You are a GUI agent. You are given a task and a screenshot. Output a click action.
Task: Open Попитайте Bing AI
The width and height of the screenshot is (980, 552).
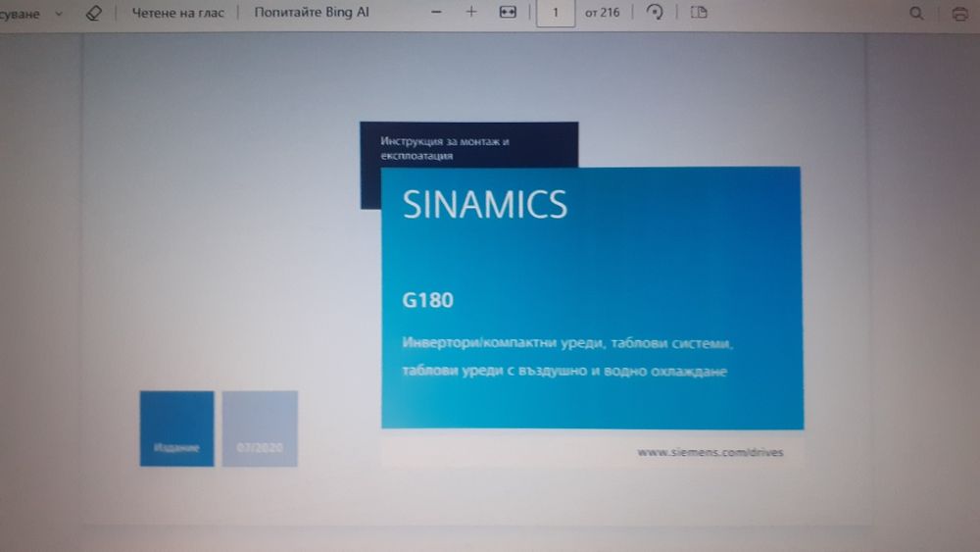click(312, 13)
